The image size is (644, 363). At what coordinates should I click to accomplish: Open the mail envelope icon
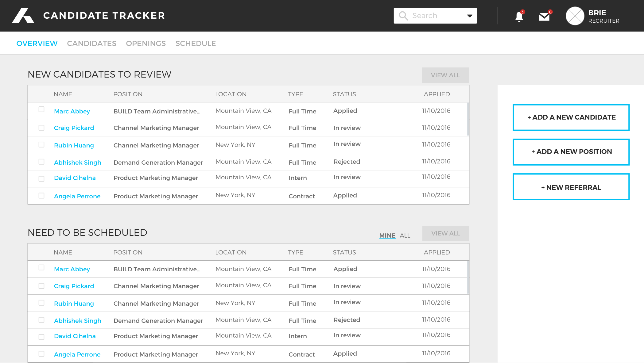point(544,17)
